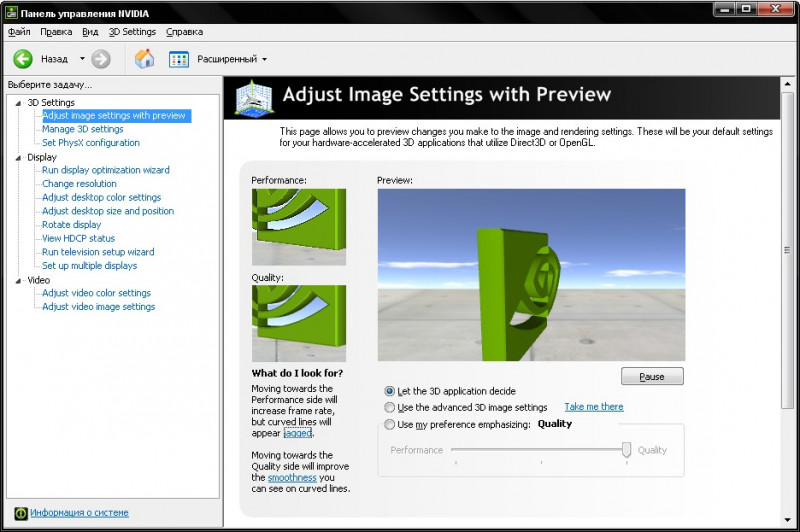
Task: Open Run display optimization wizard
Action: 106,170
